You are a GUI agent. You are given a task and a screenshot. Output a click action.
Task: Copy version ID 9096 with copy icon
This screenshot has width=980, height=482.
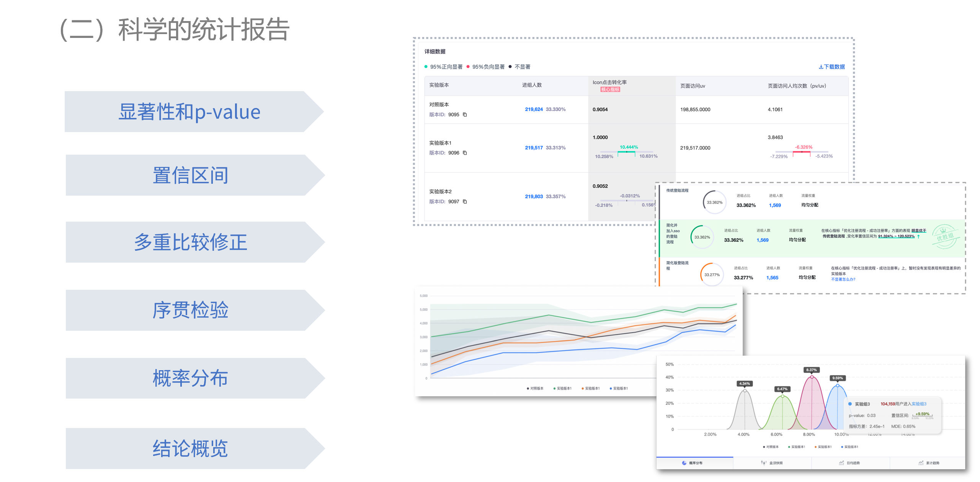(465, 153)
